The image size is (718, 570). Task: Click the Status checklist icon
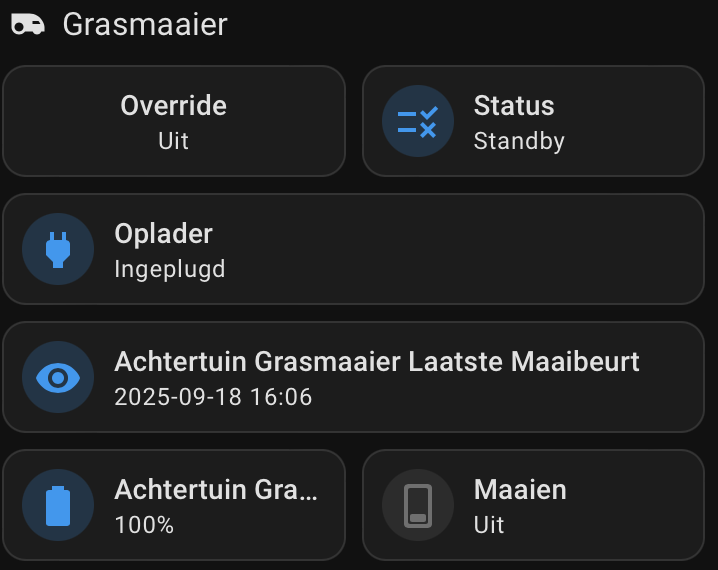pos(418,122)
